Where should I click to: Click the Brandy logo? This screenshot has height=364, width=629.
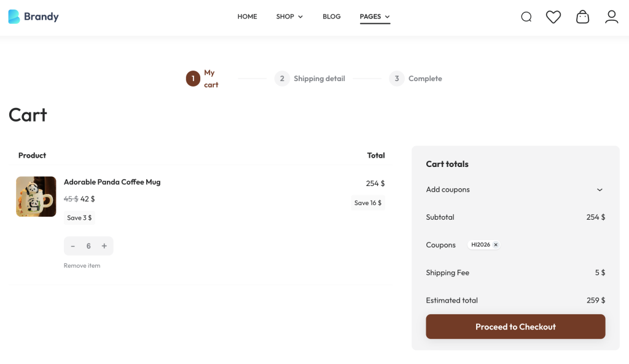point(34,17)
